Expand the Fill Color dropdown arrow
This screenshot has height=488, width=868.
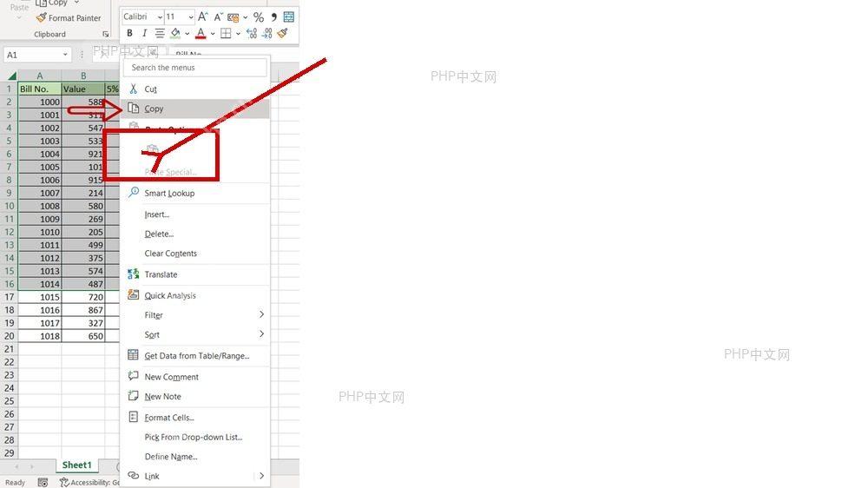pyautogui.click(x=187, y=34)
